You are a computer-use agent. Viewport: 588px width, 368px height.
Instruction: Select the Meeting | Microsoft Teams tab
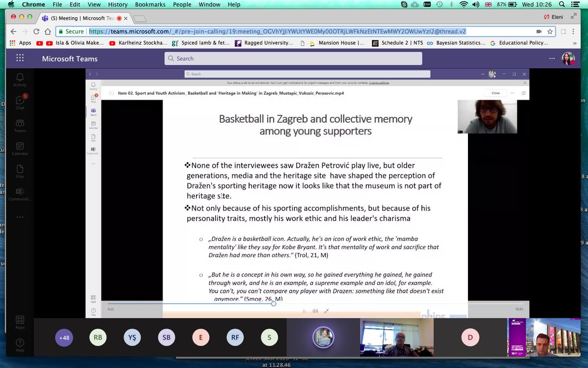pos(83,18)
